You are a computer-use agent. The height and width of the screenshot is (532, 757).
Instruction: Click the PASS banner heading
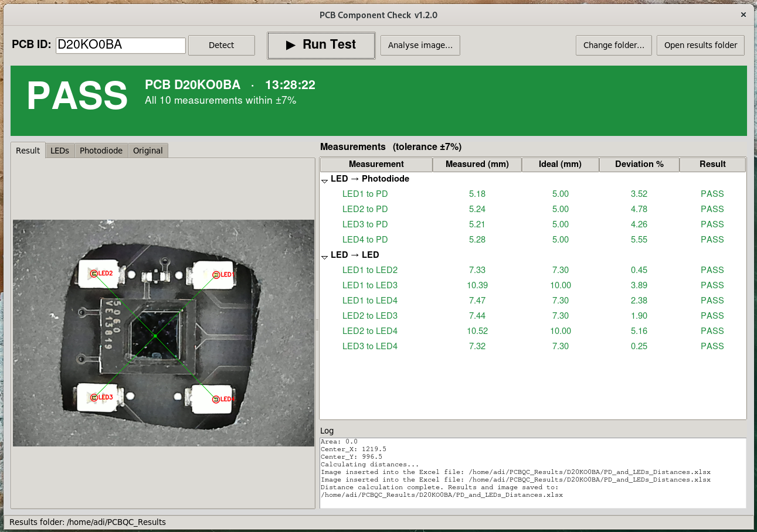coord(77,96)
